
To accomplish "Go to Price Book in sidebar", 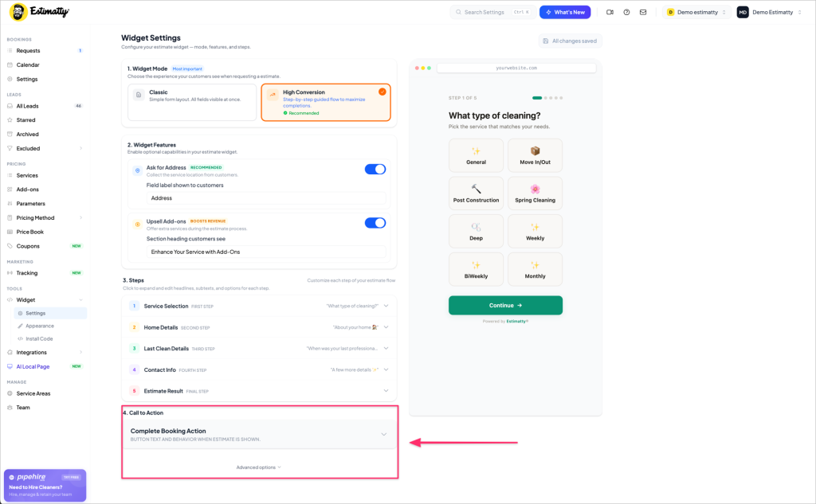I will click(29, 232).
